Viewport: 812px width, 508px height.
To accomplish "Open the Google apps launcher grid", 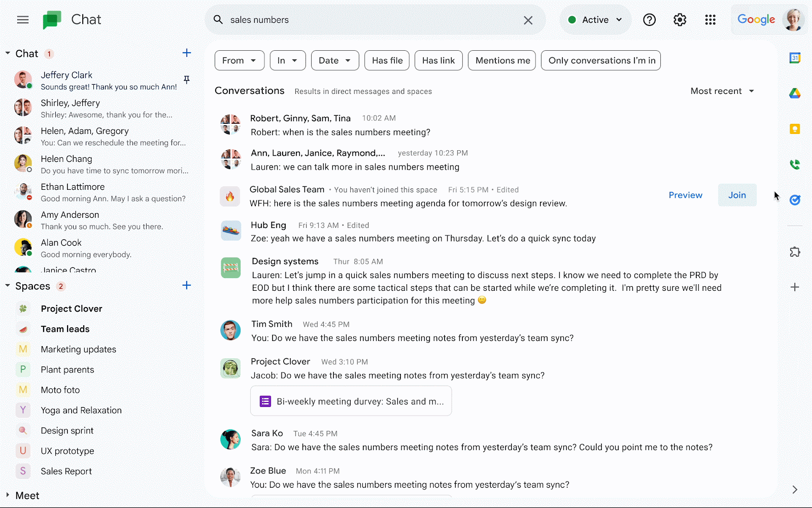I will (710, 20).
